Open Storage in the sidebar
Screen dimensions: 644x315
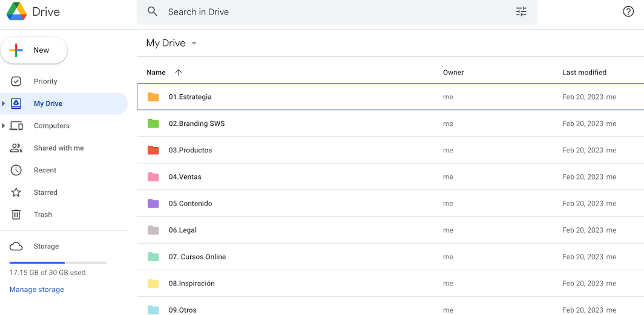pos(47,246)
